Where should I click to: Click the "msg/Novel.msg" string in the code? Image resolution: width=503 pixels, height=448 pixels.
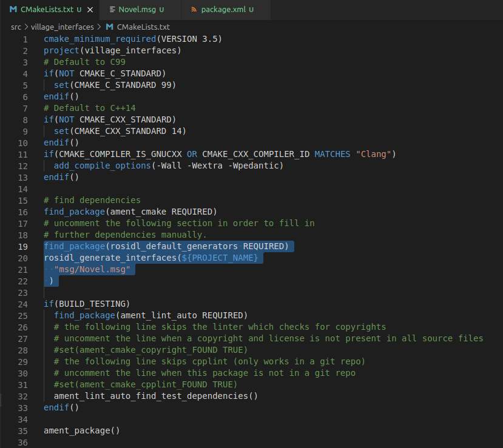(92, 270)
